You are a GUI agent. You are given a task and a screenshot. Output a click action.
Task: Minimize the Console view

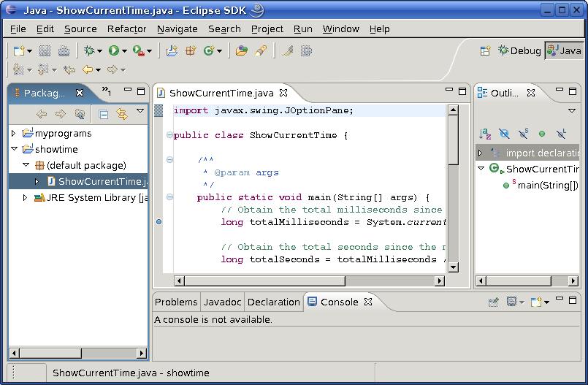click(x=560, y=298)
